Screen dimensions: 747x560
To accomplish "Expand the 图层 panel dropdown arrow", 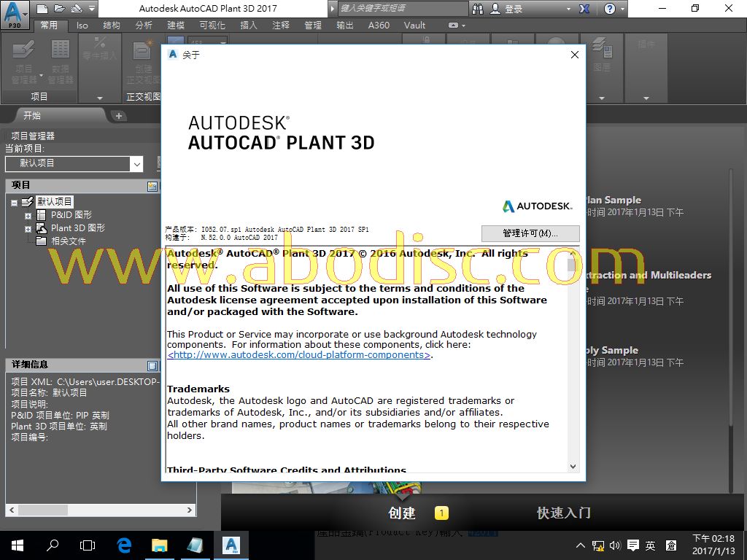I will tap(602, 98).
